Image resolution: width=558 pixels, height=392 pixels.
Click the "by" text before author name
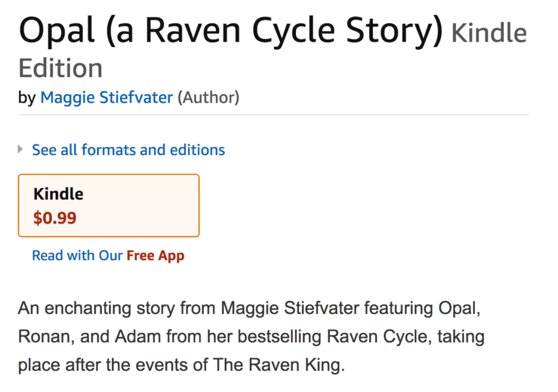point(27,97)
